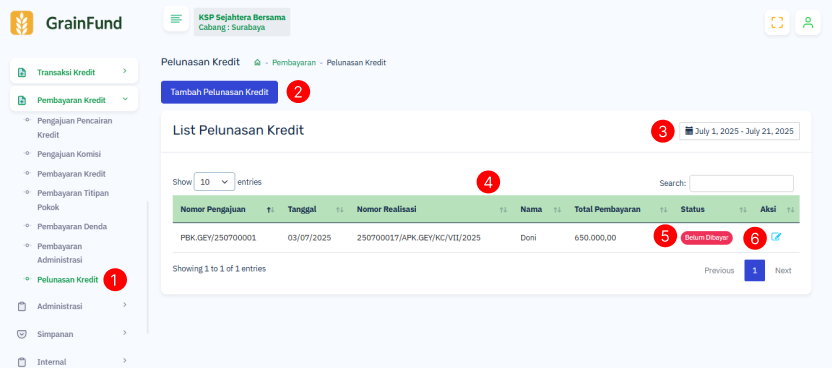This screenshot has width=832, height=368.
Task: Click the Internal clipboard icon
Action: coord(22,362)
